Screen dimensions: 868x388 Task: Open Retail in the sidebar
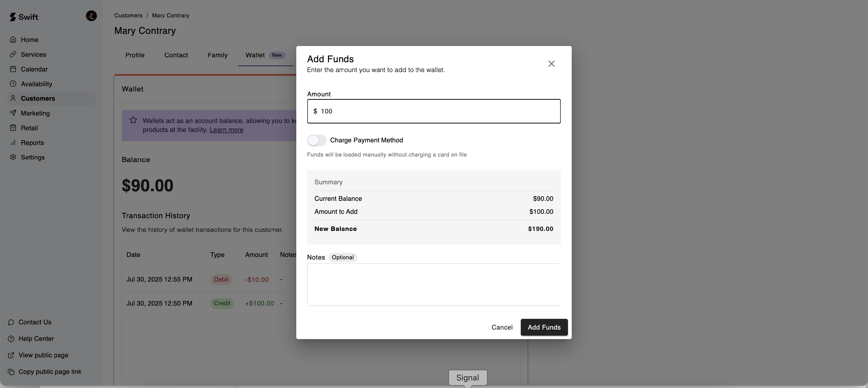coord(52,128)
